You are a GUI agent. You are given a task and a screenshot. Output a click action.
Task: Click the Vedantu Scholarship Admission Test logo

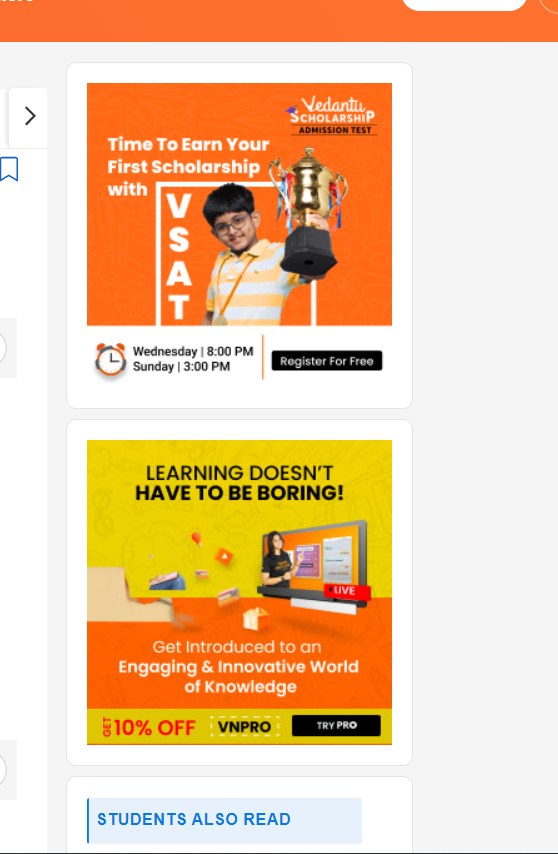point(331,115)
